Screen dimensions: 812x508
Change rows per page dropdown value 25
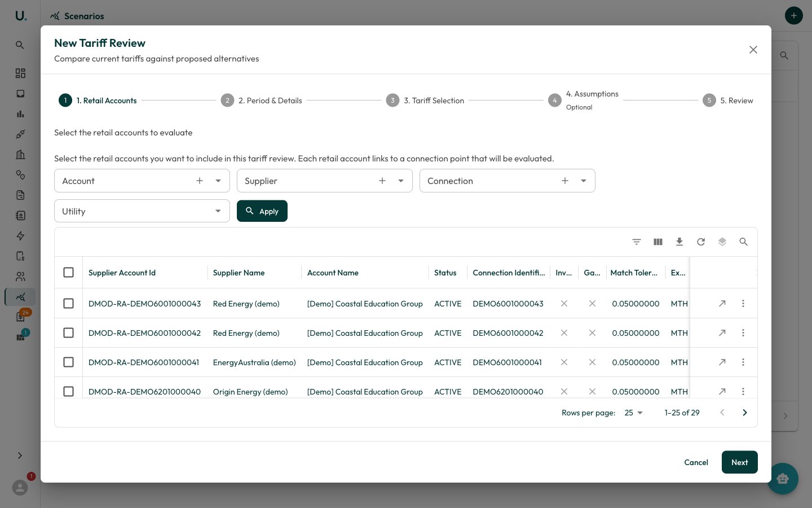tap(634, 413)
